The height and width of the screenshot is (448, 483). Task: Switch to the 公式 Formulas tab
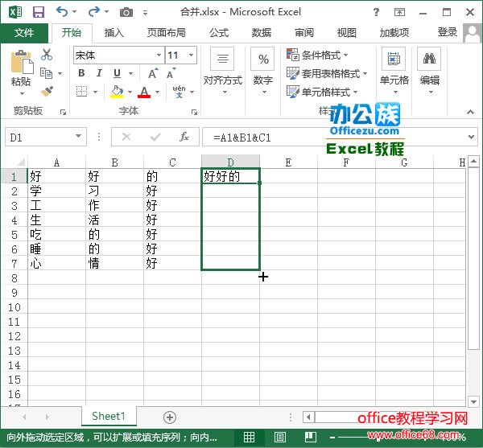tap(219, 33)
